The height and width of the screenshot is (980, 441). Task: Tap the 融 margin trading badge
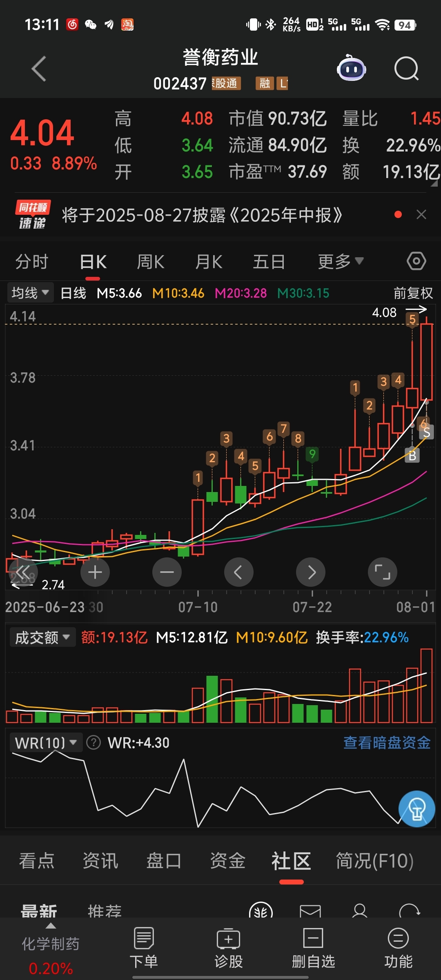265,83
